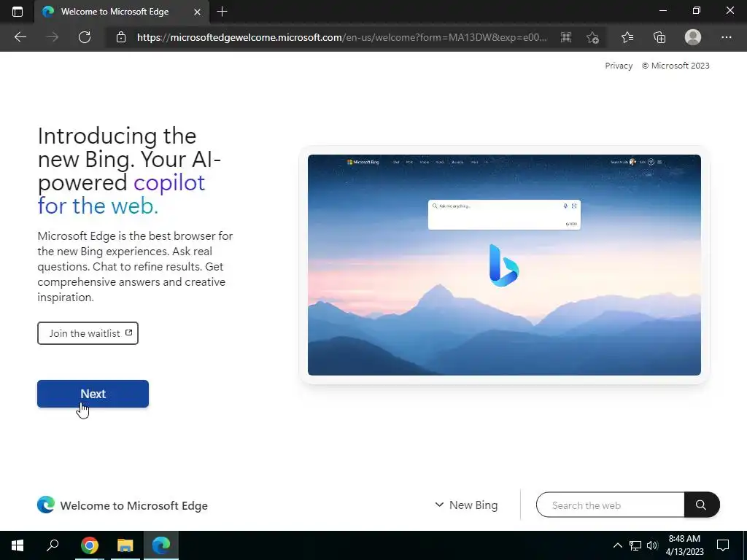The height and width of the screenshot is (560, 747).
Task: Open the Privacy link
Action: point(619,66)
